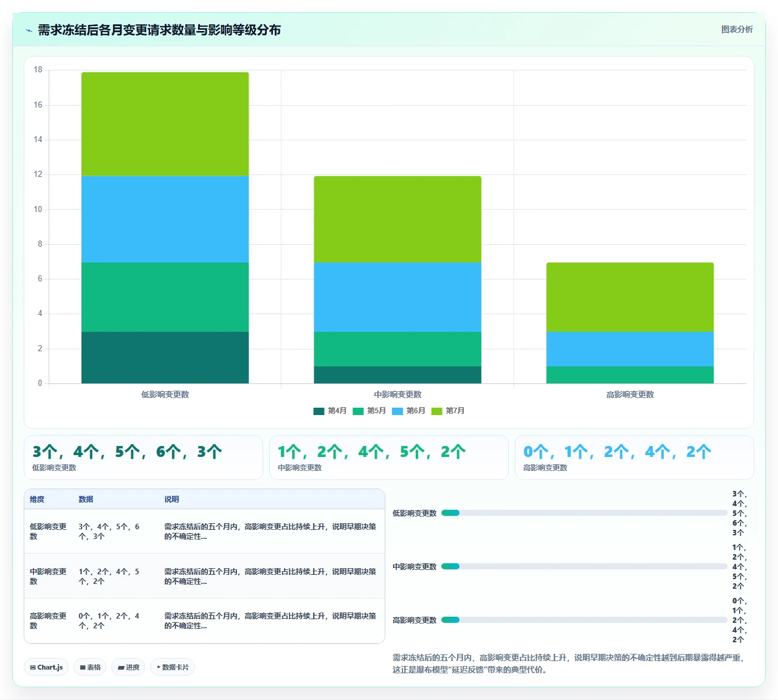
Task: Click the Chart.js tag chip
Action: point(46,667)
